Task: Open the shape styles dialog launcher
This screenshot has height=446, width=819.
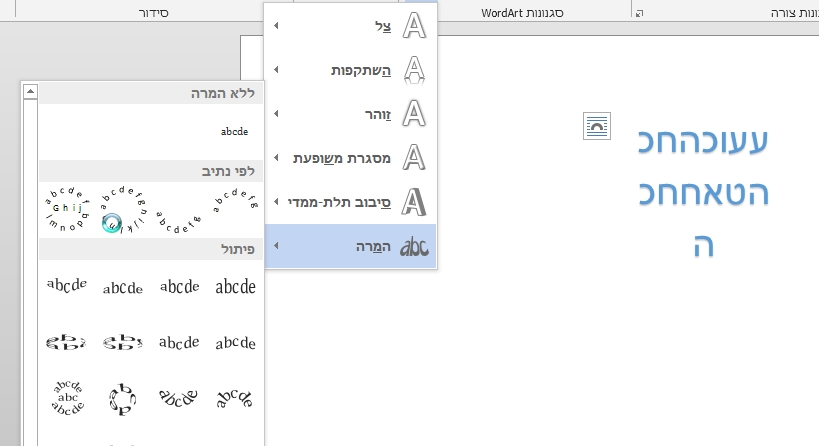Action: [640, 13]
